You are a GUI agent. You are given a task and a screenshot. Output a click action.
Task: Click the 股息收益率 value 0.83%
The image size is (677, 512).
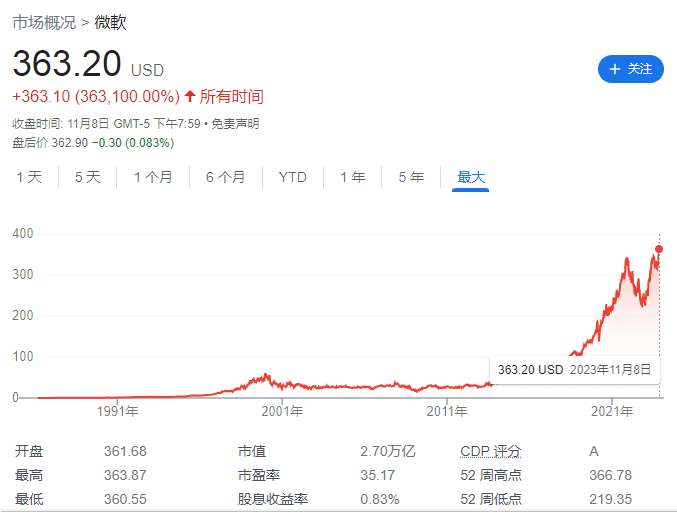point(380,499)
